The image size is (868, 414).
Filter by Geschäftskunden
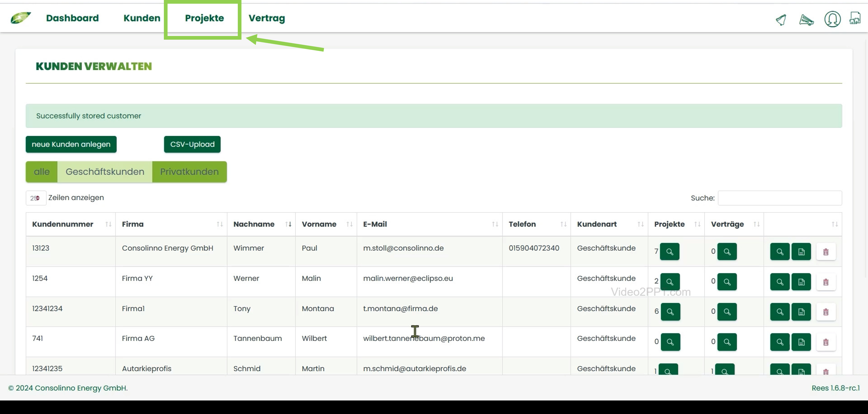105,172
